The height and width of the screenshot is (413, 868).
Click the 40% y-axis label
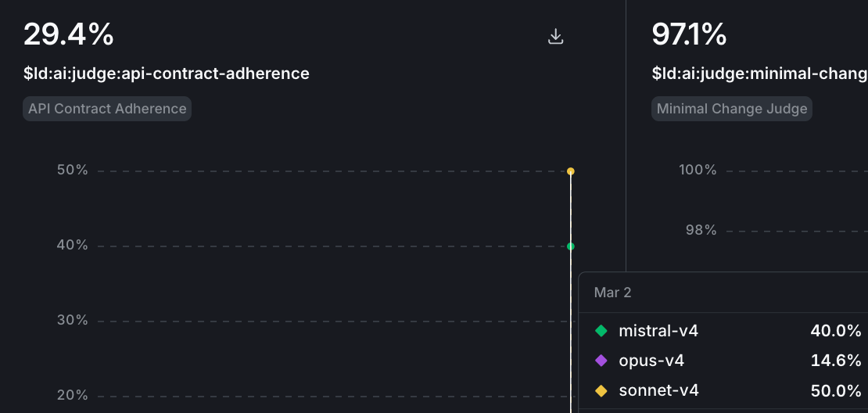pyautogui.click(x=73, y=245)
